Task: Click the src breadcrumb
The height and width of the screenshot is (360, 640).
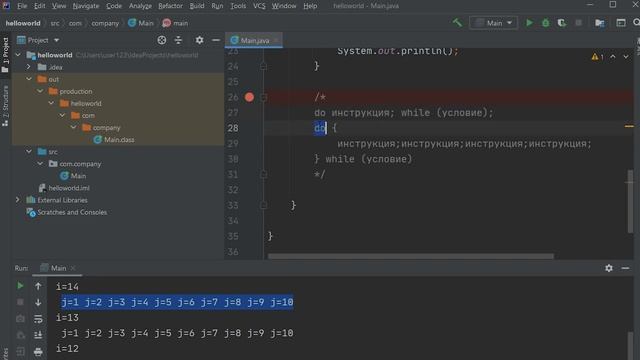Action: [55, 23]
